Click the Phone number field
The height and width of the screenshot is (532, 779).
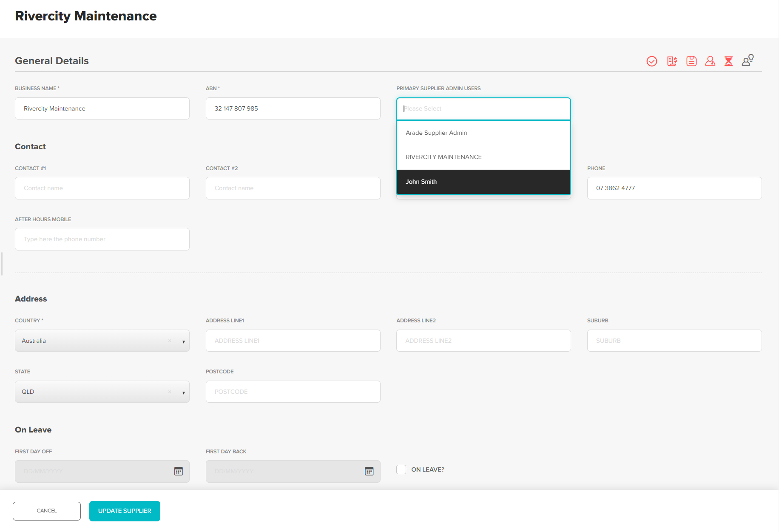click(674, 188)
